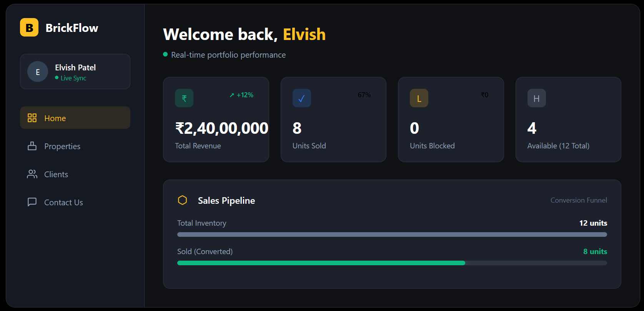Click the Total Inventory progress bar
This screenshot has width=644, height=311.
click(x=392, y=234)
